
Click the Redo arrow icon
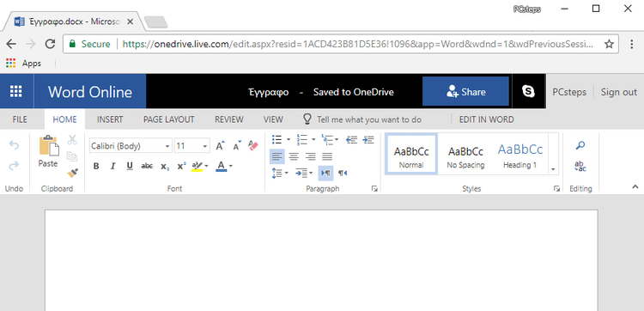pyautogui.click(x=14, y=166)
